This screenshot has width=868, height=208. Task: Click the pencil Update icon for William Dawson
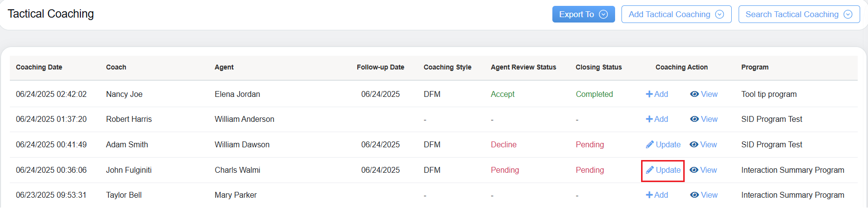650,145
